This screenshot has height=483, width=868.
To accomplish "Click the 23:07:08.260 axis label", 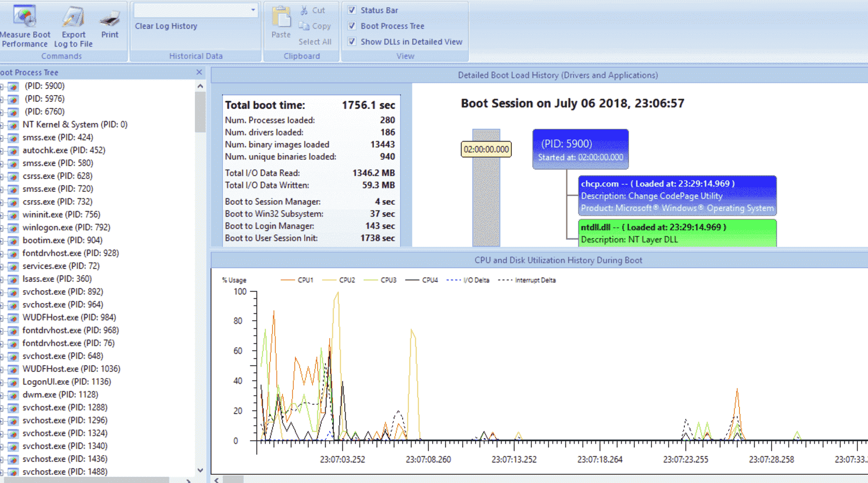I will (429, 460).
